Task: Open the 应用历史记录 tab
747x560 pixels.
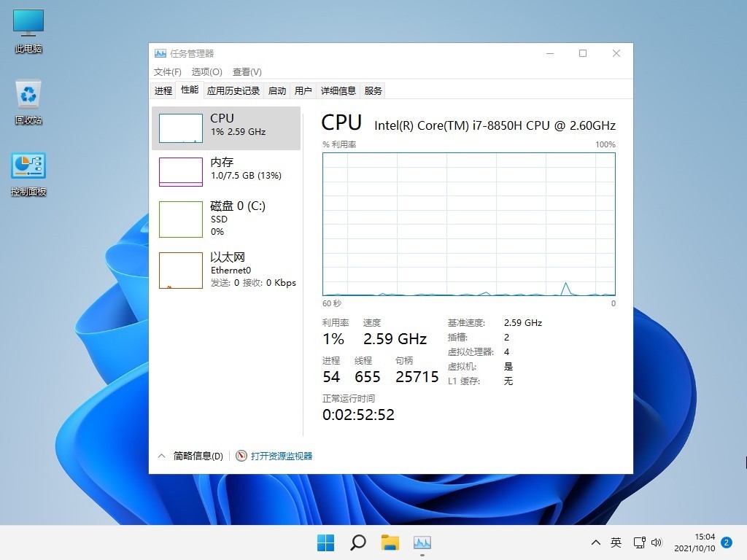Action: (x=233, y=90)
